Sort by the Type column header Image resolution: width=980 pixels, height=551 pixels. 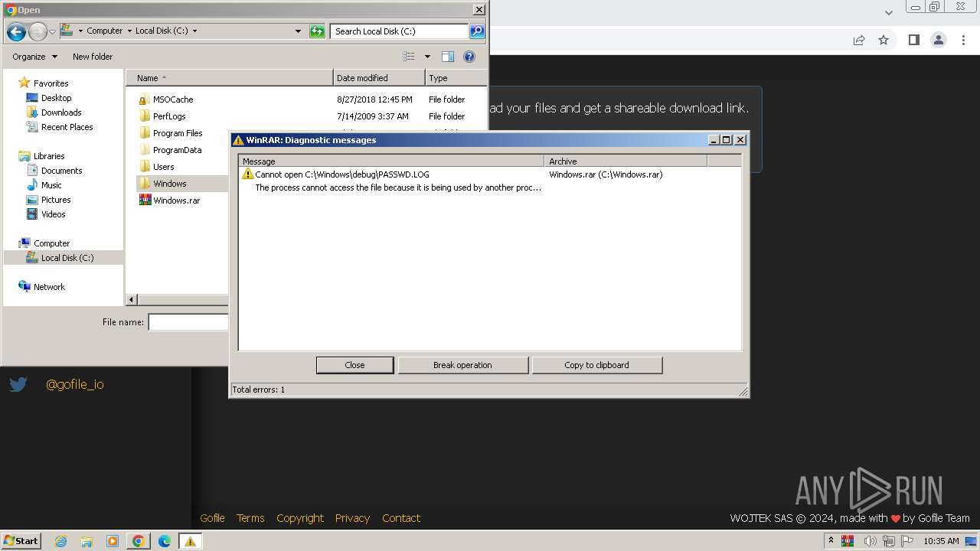coord(456,78)
